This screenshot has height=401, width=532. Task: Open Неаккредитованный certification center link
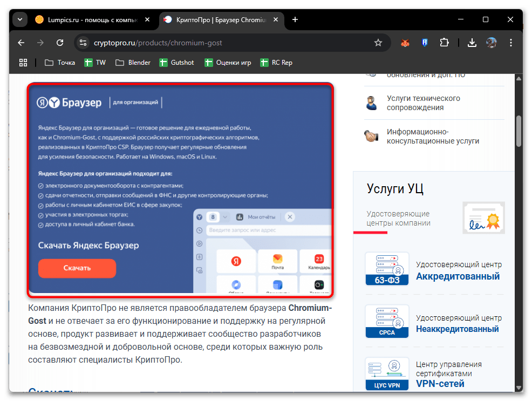click(x=458, y=329)
